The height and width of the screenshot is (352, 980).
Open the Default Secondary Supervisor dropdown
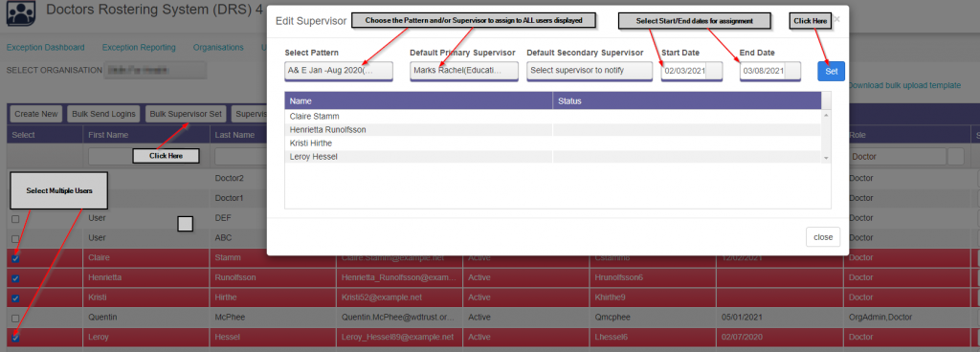[x=590, y=71]
